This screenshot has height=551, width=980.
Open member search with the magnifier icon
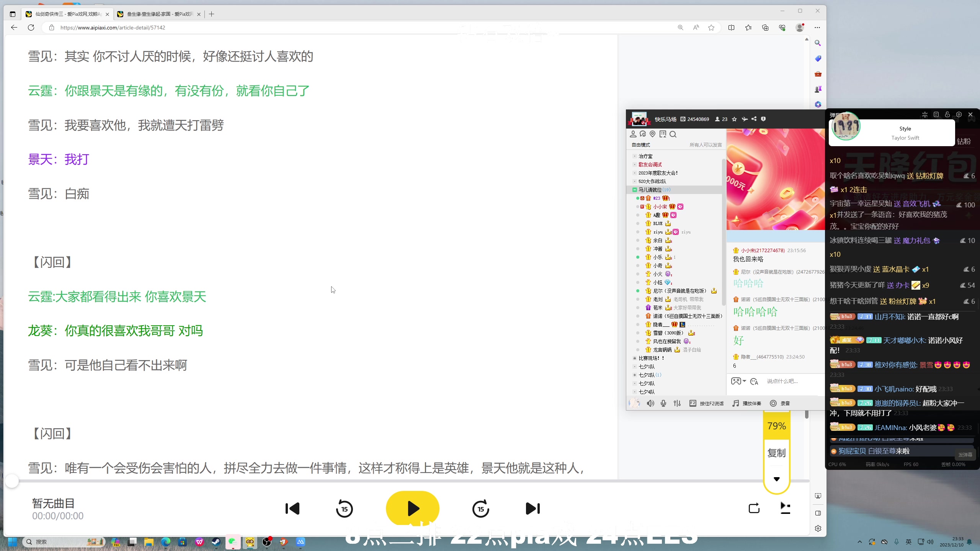(673, 134)
